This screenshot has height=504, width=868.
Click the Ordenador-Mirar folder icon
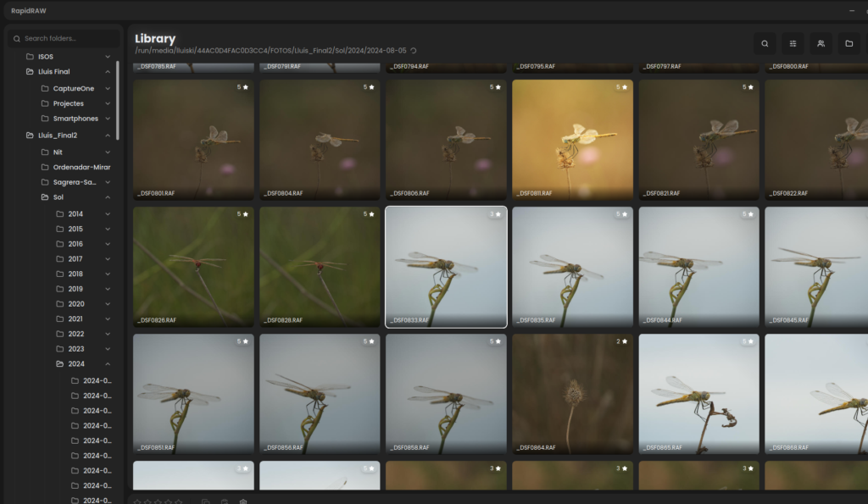[x=45, y=167]
